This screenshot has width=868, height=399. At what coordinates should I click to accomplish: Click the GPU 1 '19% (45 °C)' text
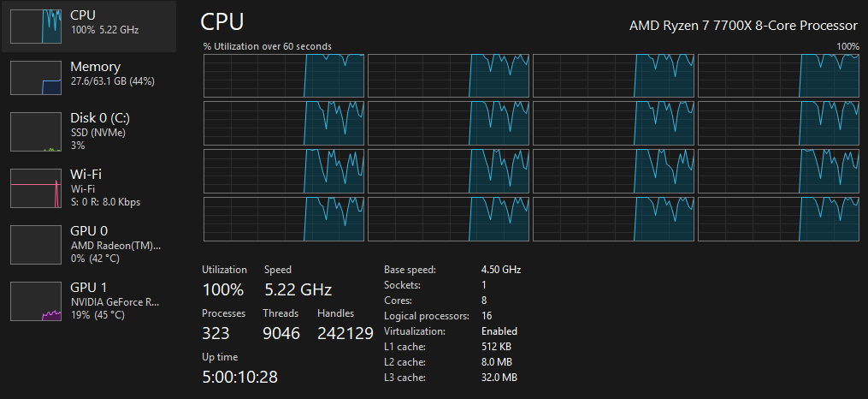97,315
